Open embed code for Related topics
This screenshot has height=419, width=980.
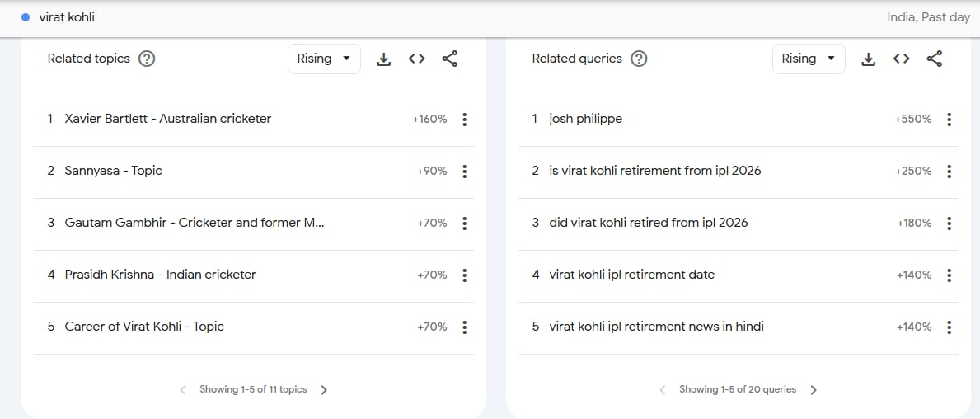(417, 59)
